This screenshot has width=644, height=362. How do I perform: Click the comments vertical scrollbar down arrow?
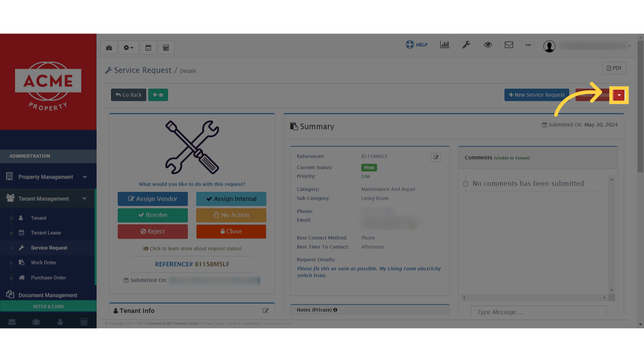pyautogui.click(x=611, y=290)
